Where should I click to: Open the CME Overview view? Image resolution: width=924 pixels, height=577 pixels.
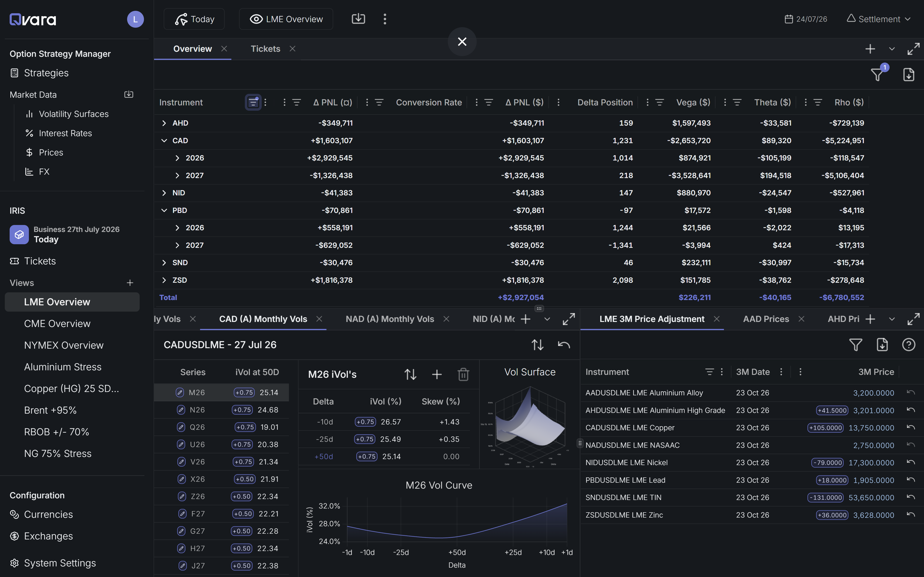pos(57,324)
